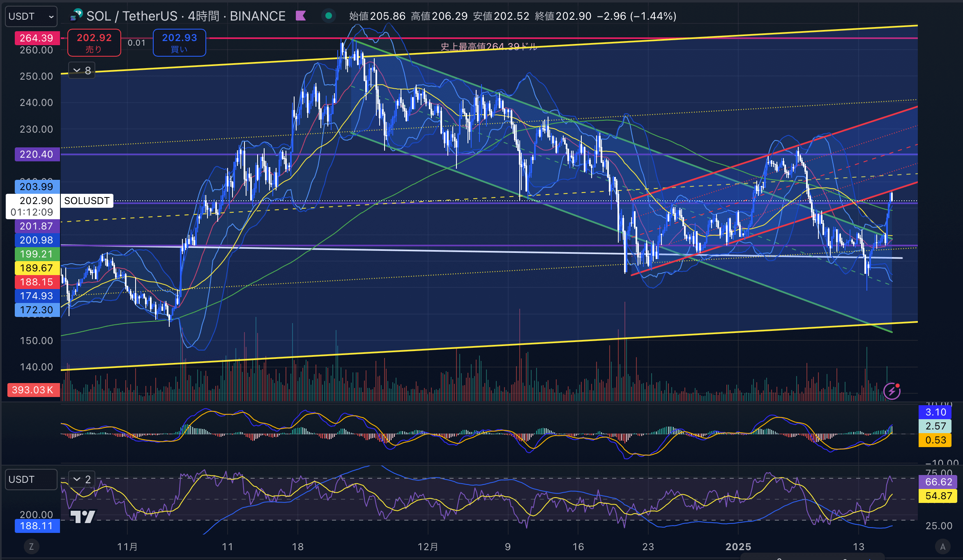Click the 201.87 purple price label
The image size is (963, 560).
pos(37,226)
